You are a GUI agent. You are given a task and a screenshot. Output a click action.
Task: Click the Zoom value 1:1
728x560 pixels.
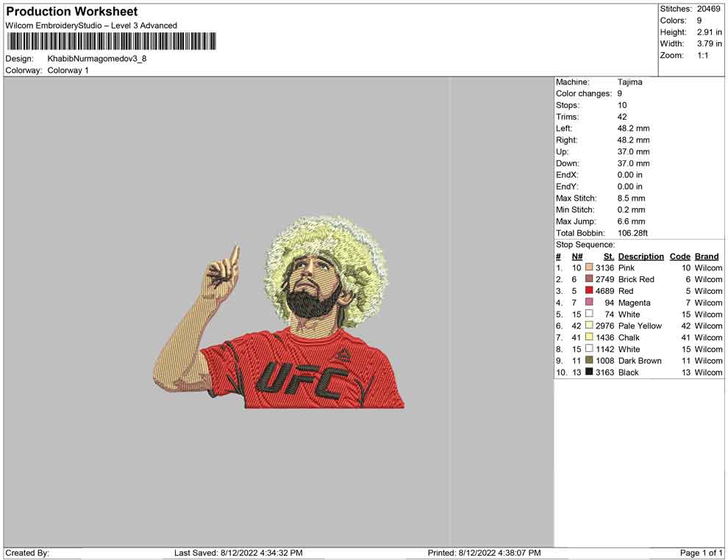[x=703, y=55]
